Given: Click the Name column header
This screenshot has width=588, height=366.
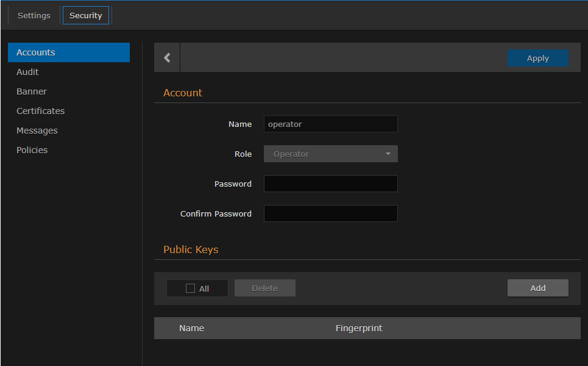Looking at the screenshot, I should 191,328.
